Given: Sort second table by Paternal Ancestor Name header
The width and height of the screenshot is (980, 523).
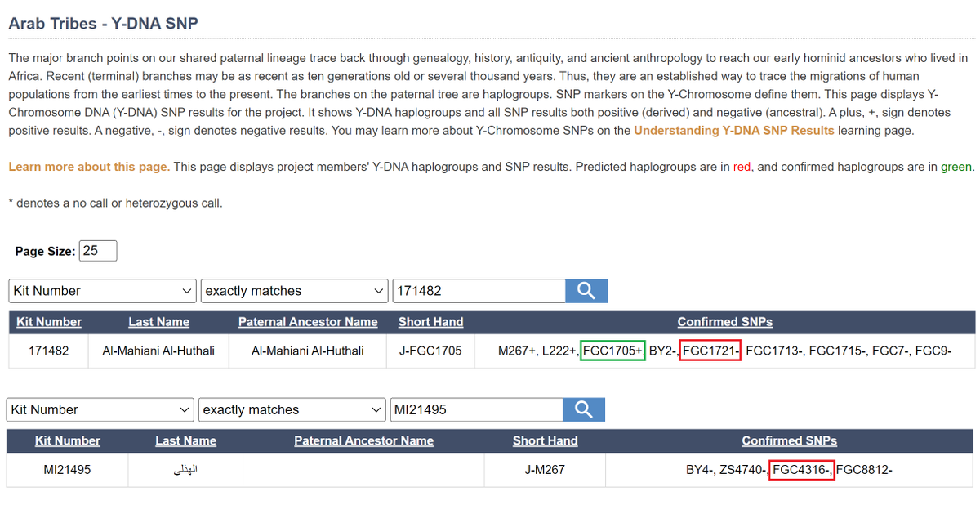Looking at the screenshot, I should tap(364, 440).
